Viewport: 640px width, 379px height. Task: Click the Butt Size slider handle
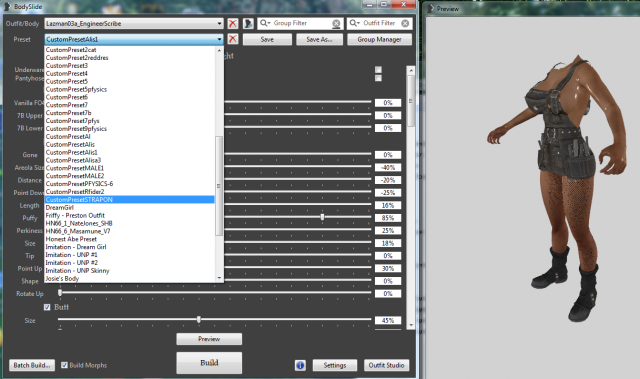pos(199,319)
